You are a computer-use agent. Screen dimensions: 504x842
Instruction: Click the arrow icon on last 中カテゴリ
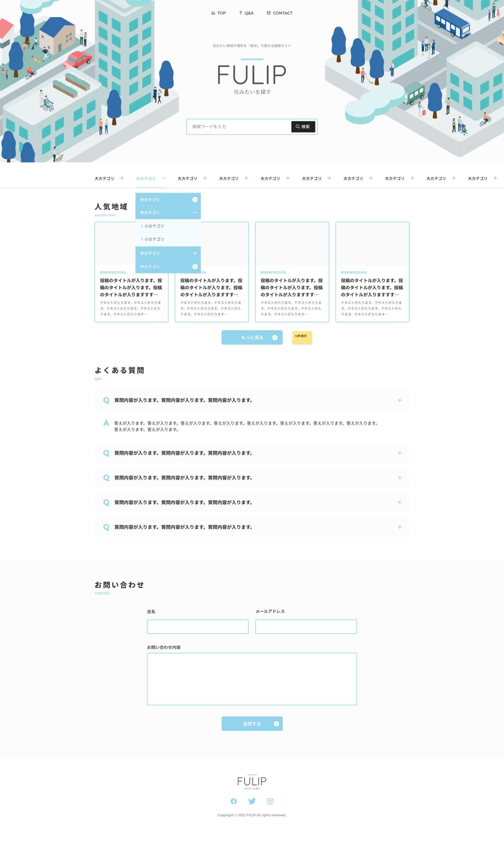coord(195,267)
